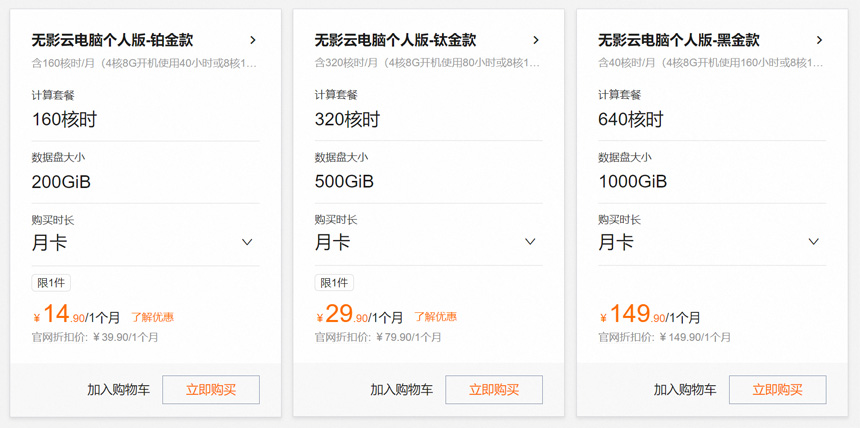The width and height of the screenshot is (860, 428).
Task: Add 钛金款 to cart with 加入购物车
Action: [x=401, y=390]
